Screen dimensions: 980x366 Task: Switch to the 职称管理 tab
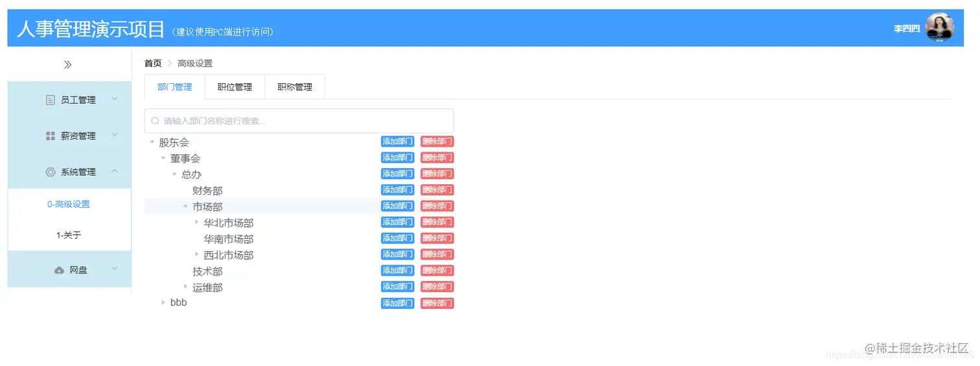(295, 87)
